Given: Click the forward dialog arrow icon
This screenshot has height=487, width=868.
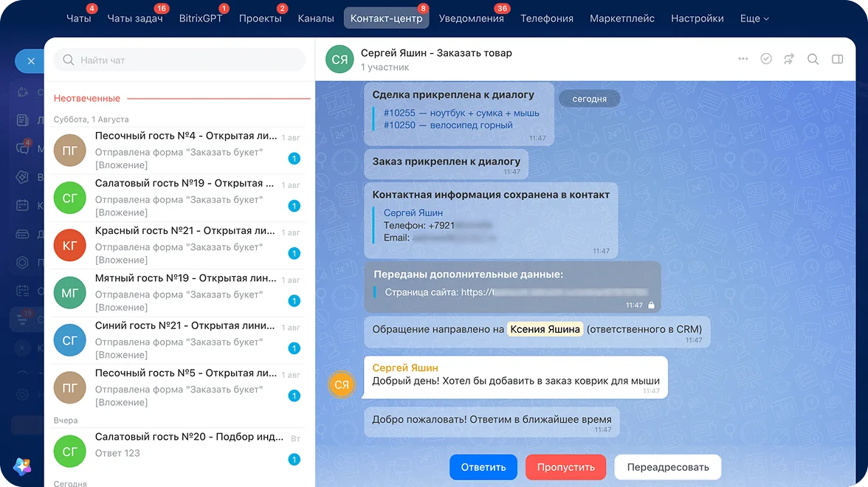Looking at the screenshot, I should tap(789, 59).
